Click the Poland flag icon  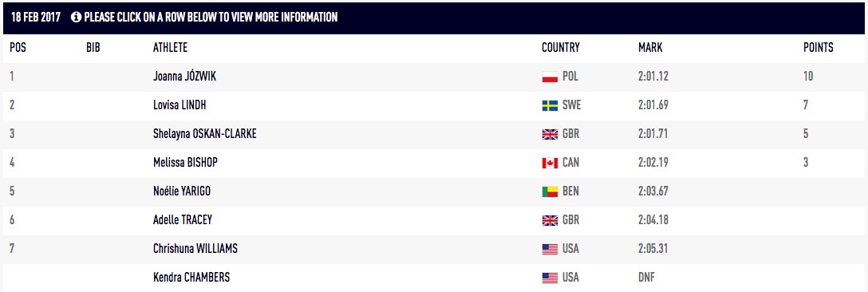(x=550, y=77)
